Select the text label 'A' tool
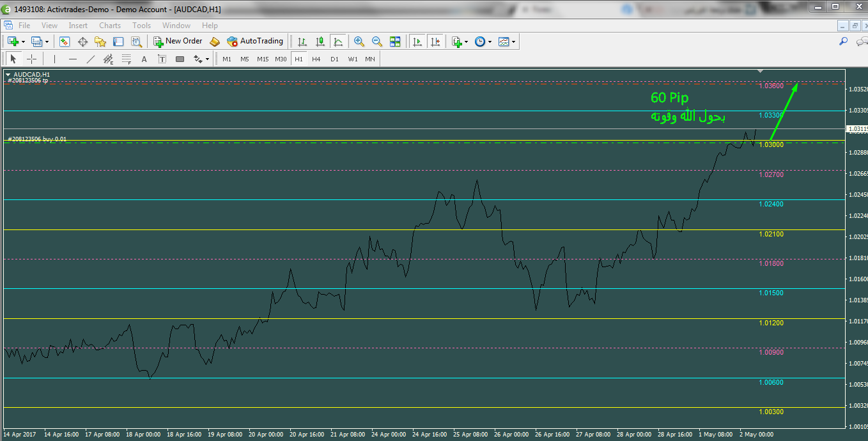 tap(144, 59)
